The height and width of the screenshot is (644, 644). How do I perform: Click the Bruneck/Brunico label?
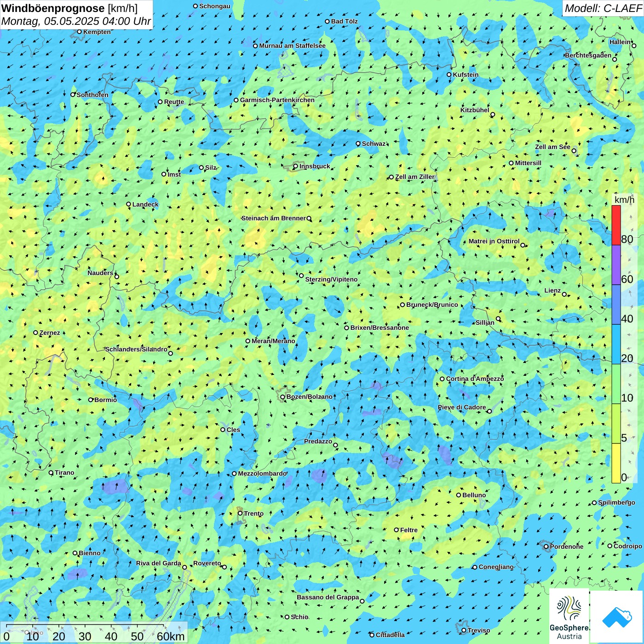pyautogui.click(x=432, y=305)
